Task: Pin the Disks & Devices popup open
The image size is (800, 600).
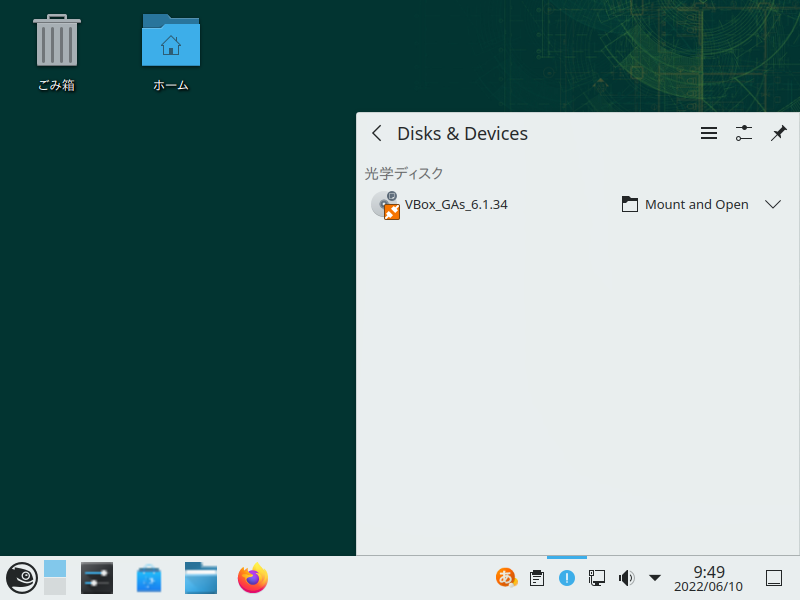Action: pyautogui.click(x=779, y=134)
